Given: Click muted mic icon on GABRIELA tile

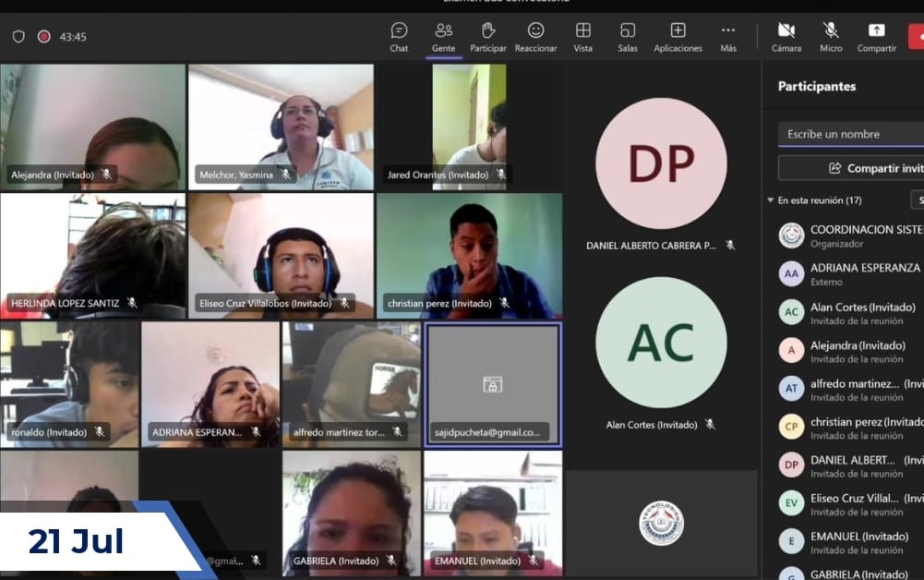Looking at the screenshot, I should pos(392,560).
